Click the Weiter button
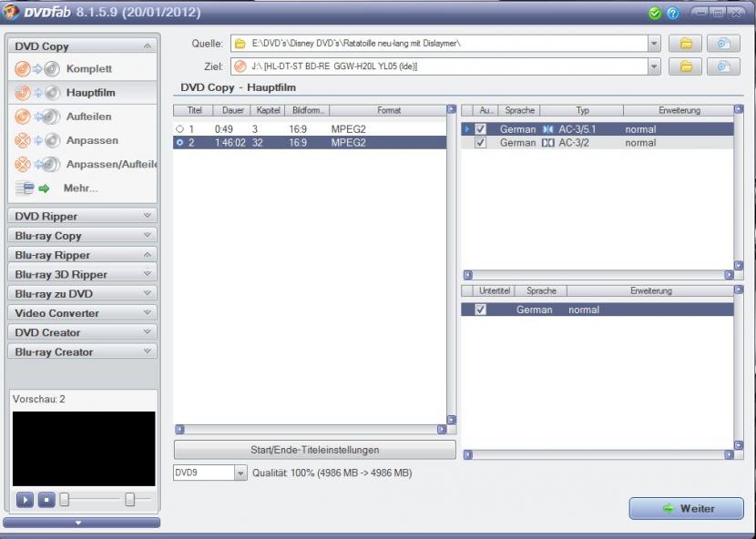The height and width of the screenshot is (539, 756). [686, 508]
